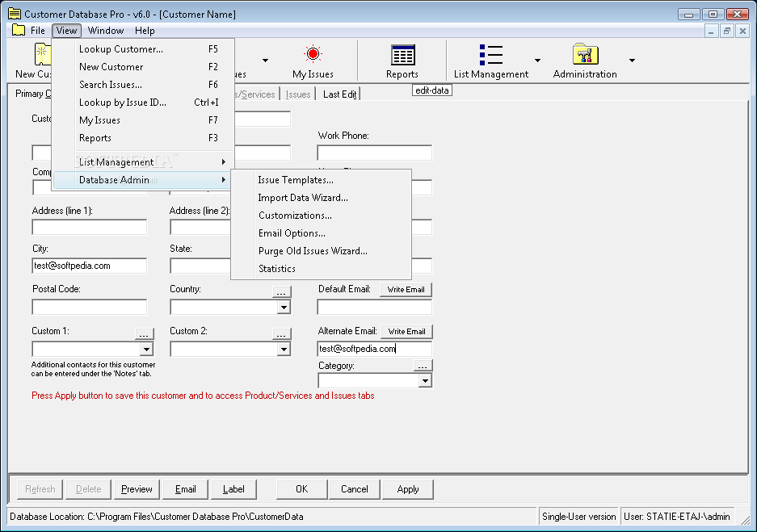Screen dimensions: 757x532
Task: Launch Import Data Wizard... entry
Action: [321, 198]
